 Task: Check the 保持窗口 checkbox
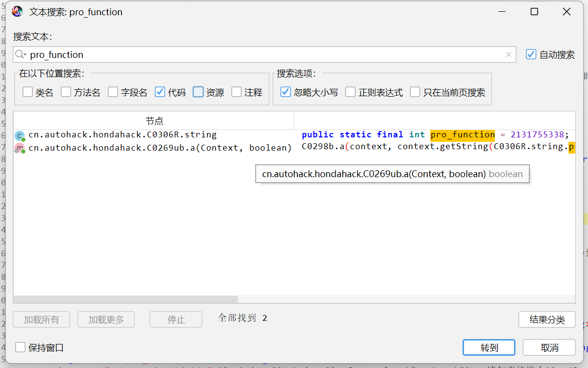(x=20, y=347)
